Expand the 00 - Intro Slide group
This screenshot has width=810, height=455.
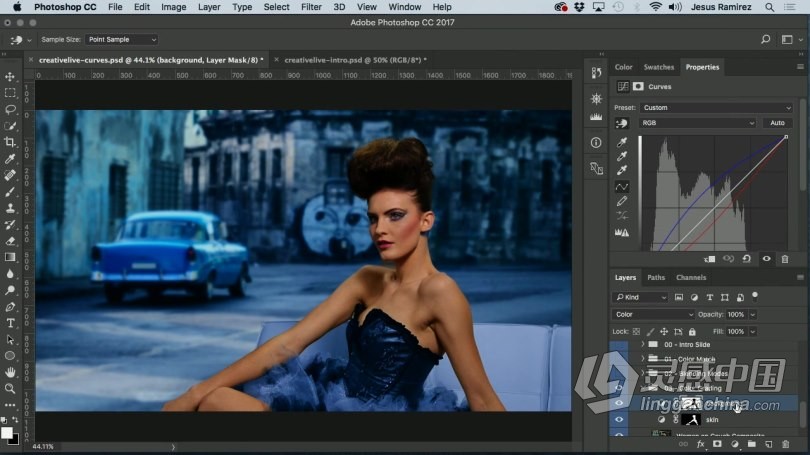click(643, 344)
